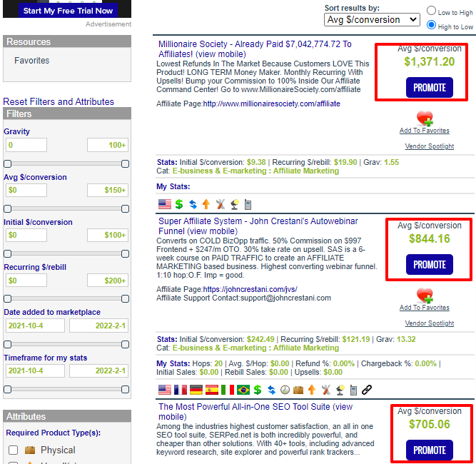Image resolution: width=476 pixels, height=464 pixels.
Task: Click the mobile phone icon under Millionaire Society
Action: [x=248, y=204]
